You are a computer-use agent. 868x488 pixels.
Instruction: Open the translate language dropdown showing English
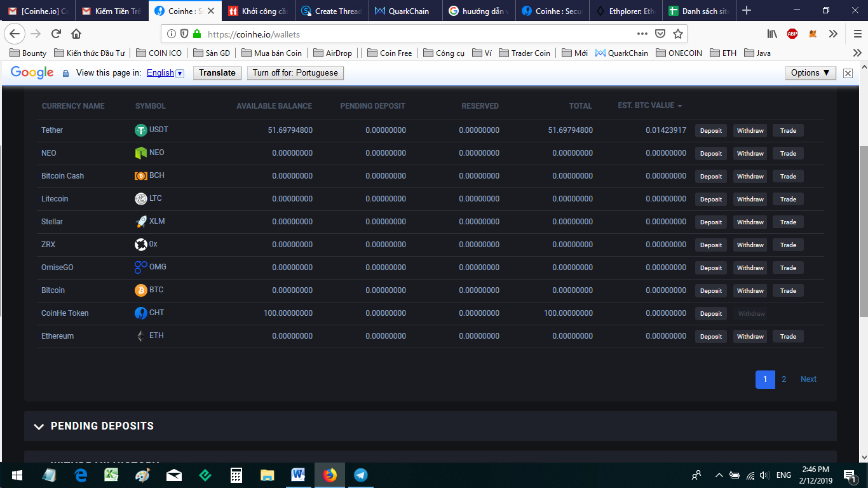tap(165, 73)
